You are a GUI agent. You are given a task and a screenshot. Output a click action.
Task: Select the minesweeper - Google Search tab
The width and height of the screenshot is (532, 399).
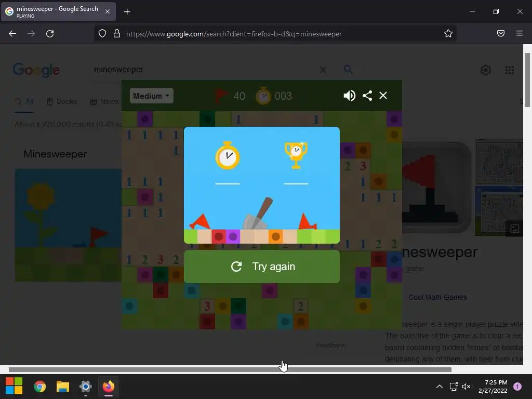(x=58, y=11)
